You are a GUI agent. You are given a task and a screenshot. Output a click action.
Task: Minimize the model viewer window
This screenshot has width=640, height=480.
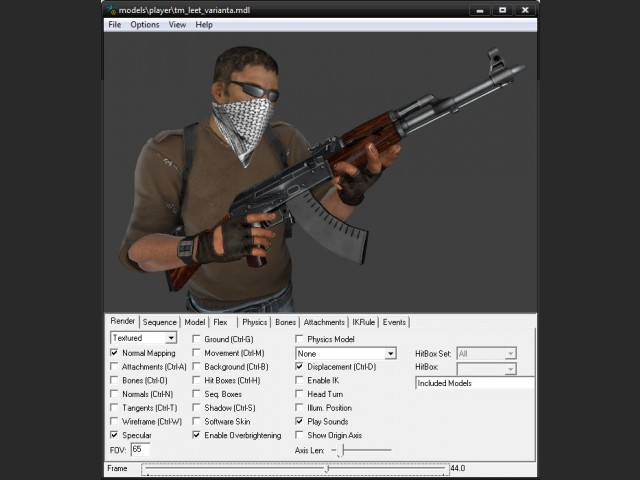pos(480,10)
